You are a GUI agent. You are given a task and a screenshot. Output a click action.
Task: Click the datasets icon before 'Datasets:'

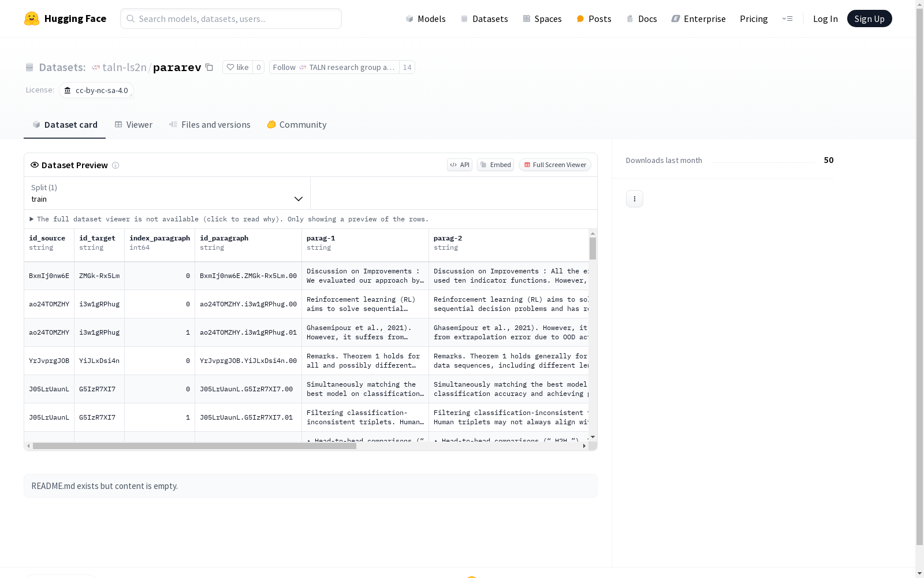(29, 68)
